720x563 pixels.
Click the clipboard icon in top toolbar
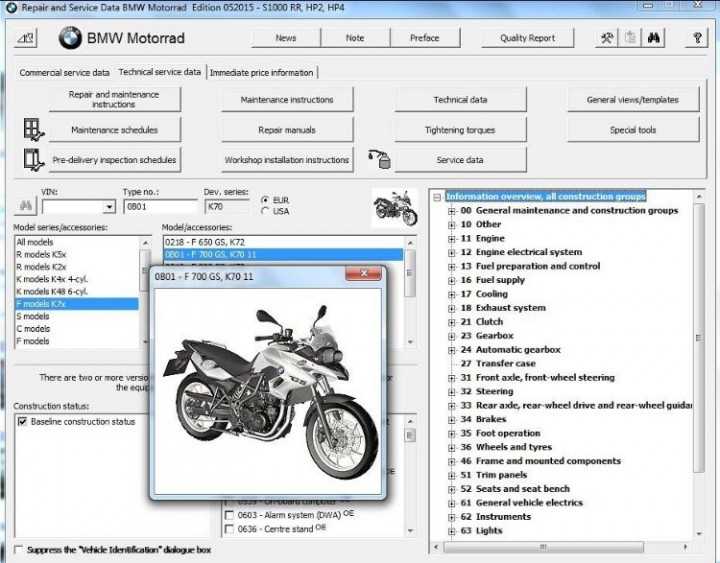click(630, 38)
